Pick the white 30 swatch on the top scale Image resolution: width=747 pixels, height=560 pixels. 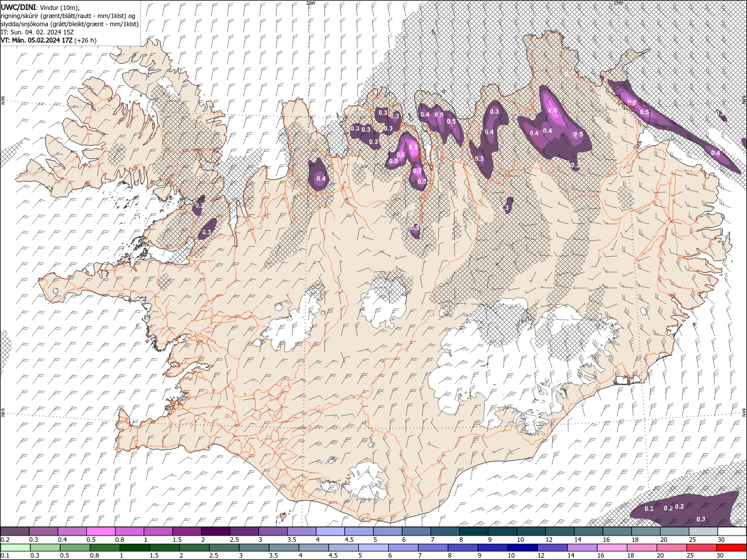click(x=731, y=531)
